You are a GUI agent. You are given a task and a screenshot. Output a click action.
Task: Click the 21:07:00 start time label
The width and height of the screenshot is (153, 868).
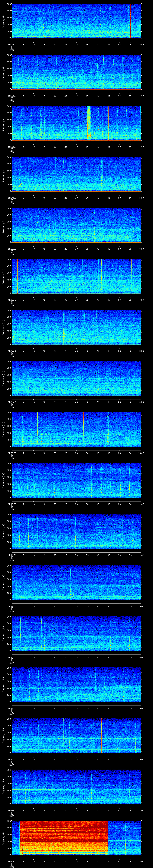click(x=12, y=351)
